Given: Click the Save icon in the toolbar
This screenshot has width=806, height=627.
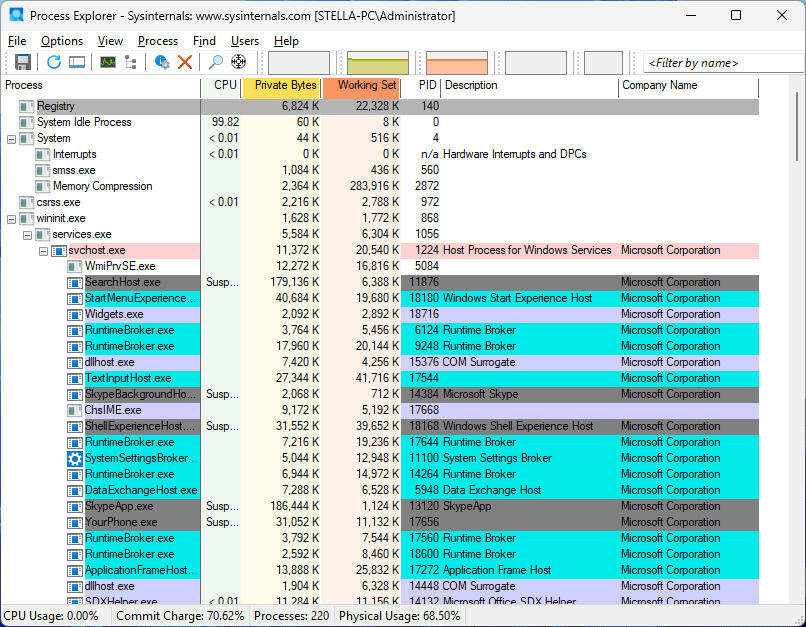Looking at the screenshot, I should [22, 62].
